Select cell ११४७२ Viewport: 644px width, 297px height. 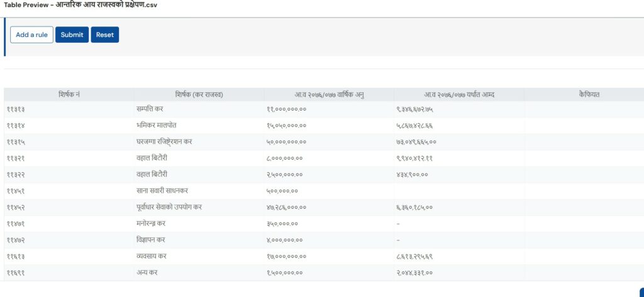tap(69, 240)
